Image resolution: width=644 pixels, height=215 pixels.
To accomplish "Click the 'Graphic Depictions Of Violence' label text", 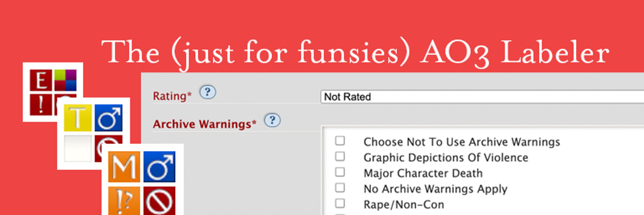I will coord(446,158).
